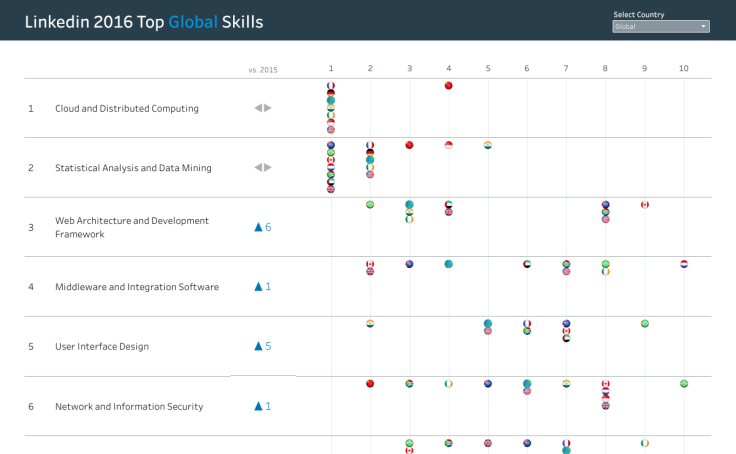Select the Netherlands flag in Middleware row

pos(683,264)
